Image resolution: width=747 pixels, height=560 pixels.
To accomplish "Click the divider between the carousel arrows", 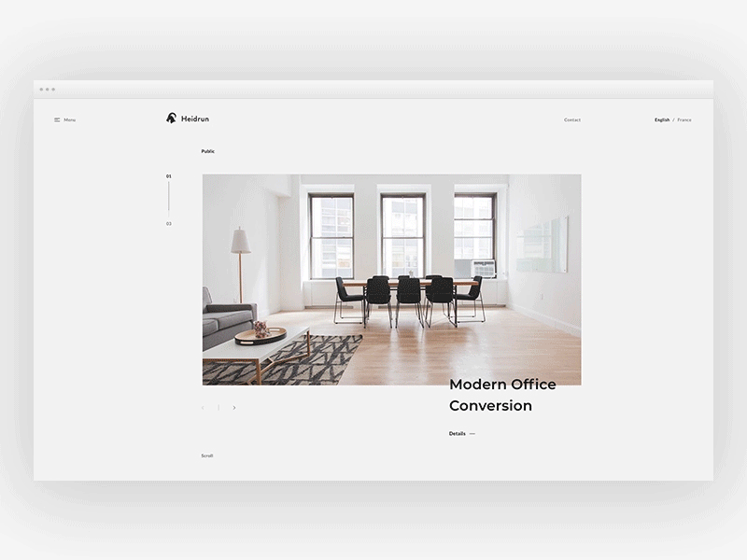I will tap(218, 408).
